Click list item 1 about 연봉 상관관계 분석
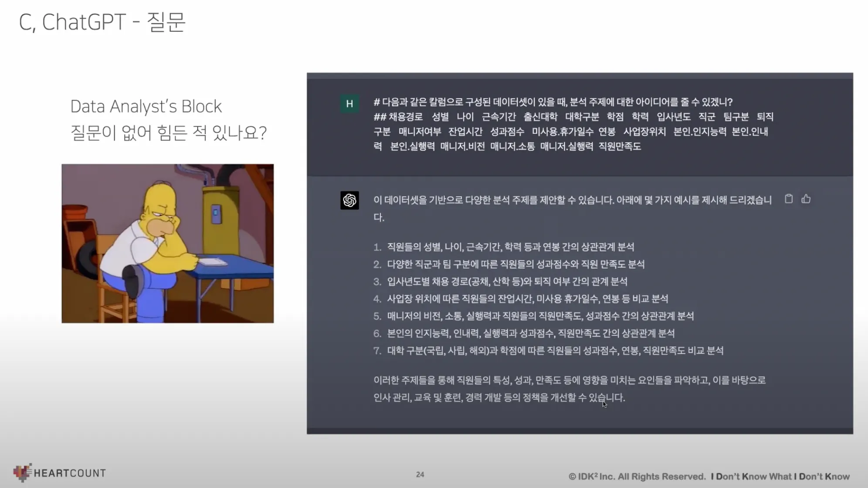 click(510, 247)
